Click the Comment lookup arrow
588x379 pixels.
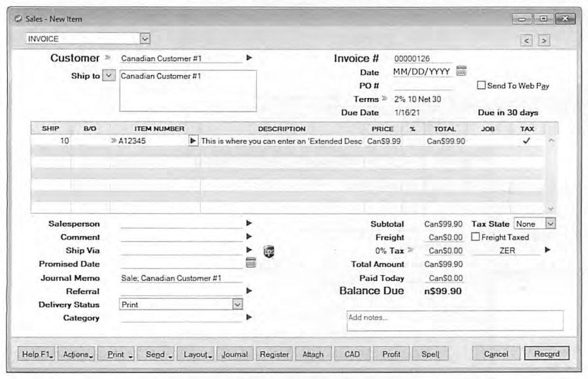pyautogui.click(x=249, y=237)
